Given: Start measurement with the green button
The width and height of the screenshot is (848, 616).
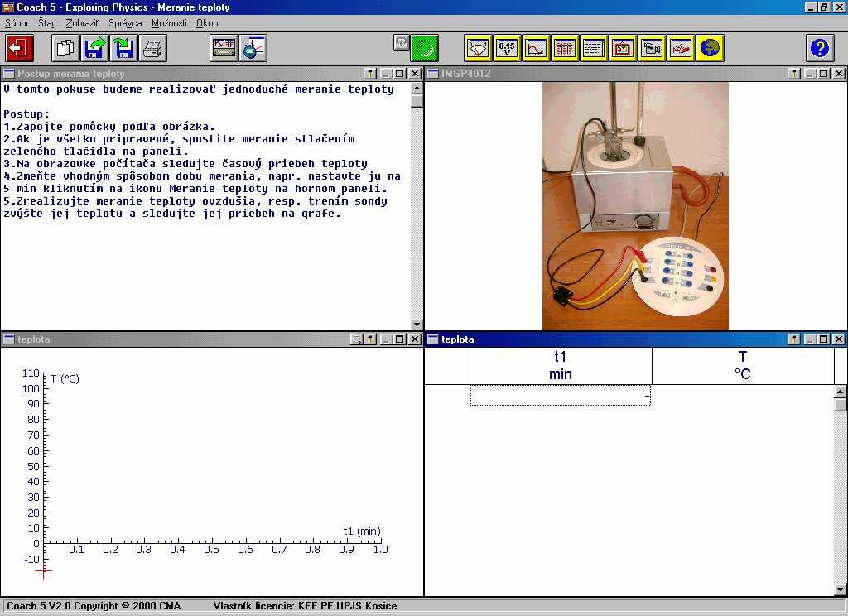Looking at the screenshot, I should tap(425, 48).
